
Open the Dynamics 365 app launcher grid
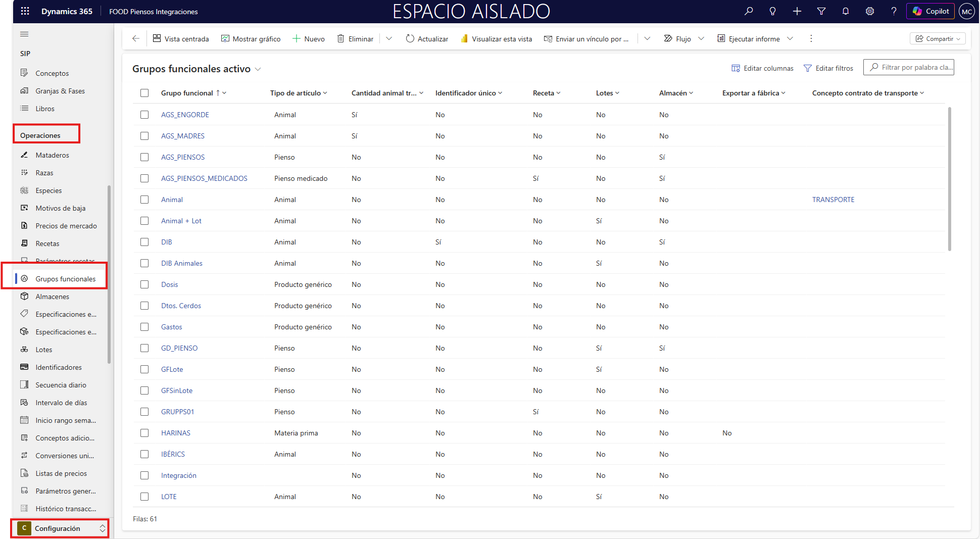point(25,11)
